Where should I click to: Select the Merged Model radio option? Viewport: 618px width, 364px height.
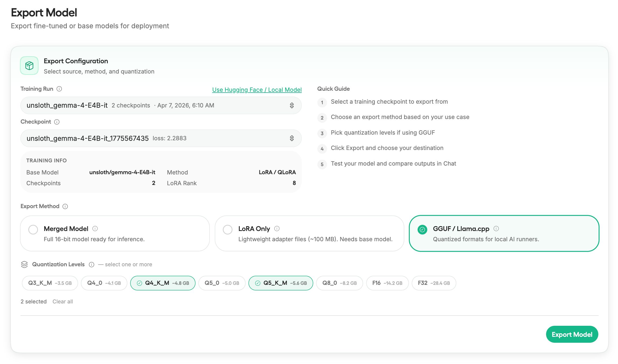33,230
